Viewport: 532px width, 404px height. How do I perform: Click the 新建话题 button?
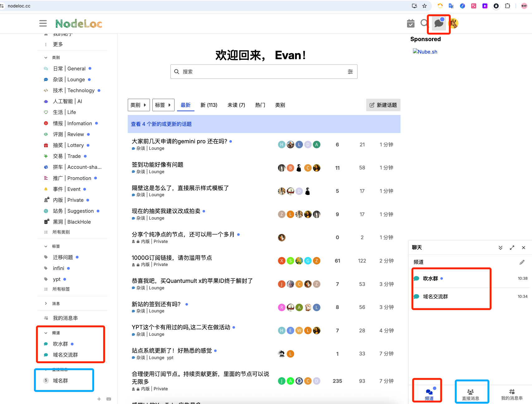pos(383,105)
